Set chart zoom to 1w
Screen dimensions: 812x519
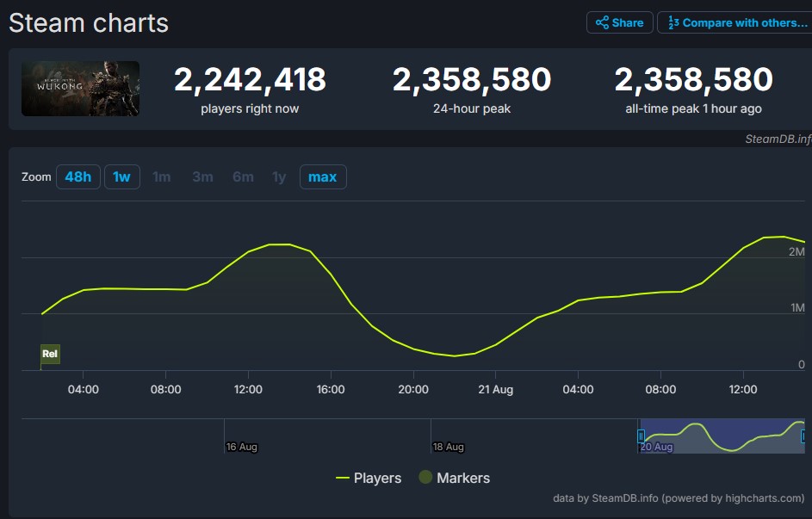tap(121, 176)
